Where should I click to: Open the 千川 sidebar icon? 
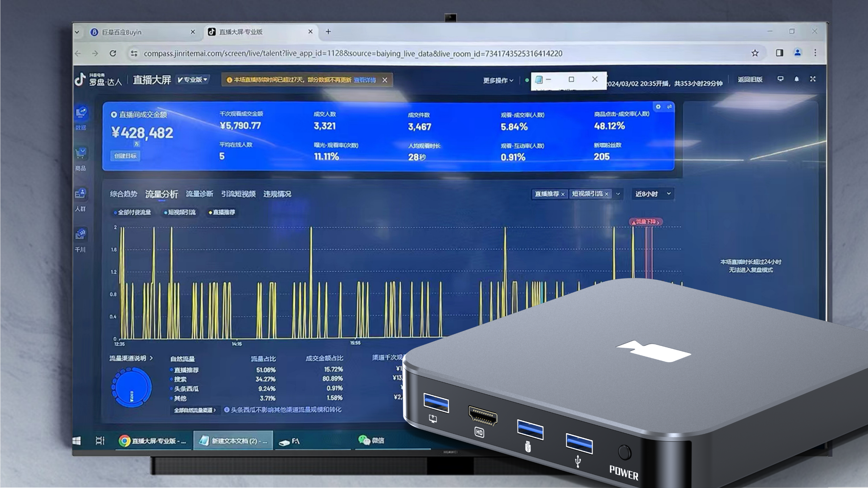(81, 235)
